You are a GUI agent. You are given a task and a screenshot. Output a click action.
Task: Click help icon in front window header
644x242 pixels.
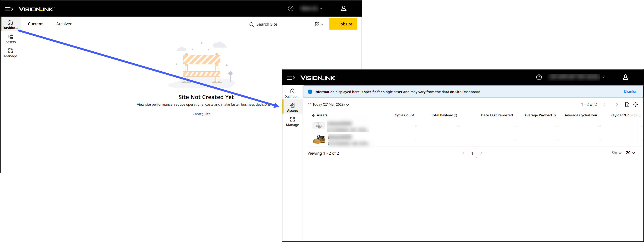coord(539,77)
